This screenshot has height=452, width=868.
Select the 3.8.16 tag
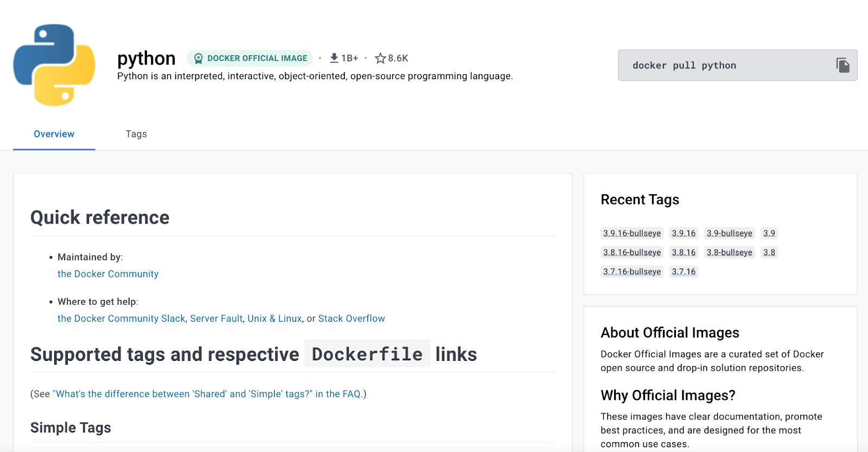(684, 252)
